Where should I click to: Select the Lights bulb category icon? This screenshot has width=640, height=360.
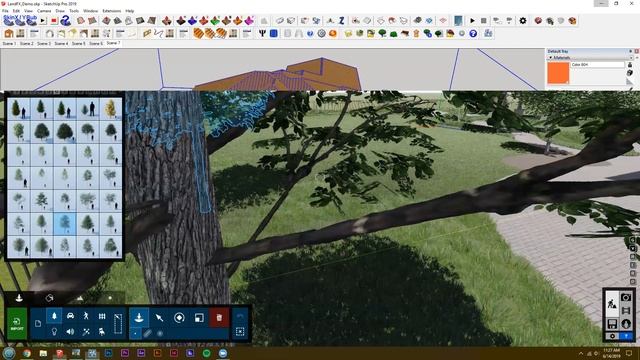pyautogui.click(x=54, y=332)
